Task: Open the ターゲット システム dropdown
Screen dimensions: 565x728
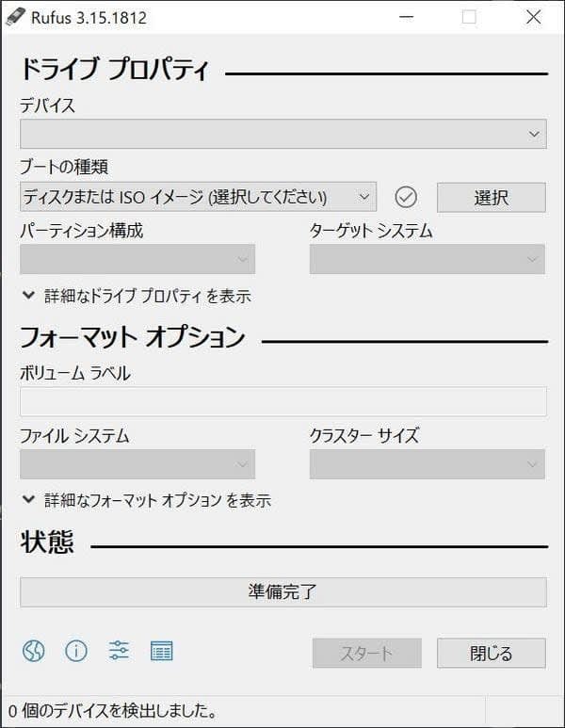Action: [428, 259]
